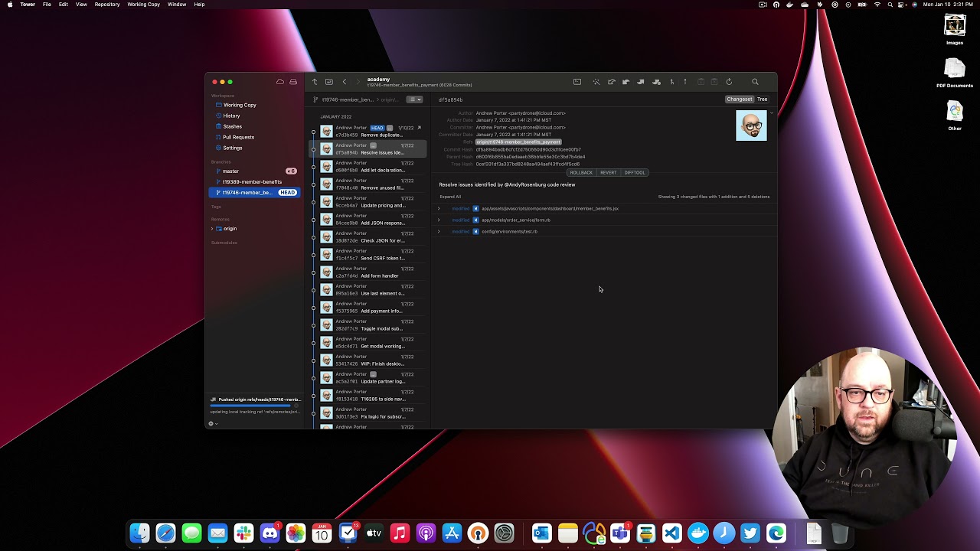Expand the member_benefits.jsx modified file
Image resolution: width=980 pixels, height=551 pixels.
[439, 209]
